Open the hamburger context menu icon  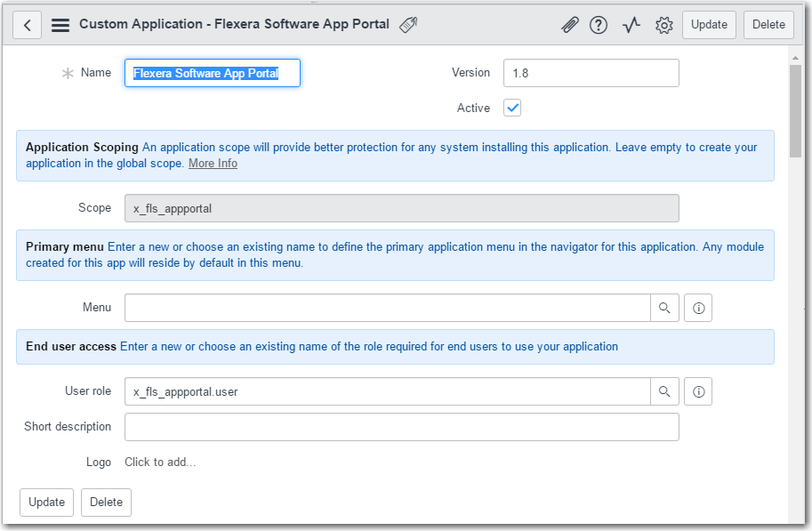tap(60, 25)
